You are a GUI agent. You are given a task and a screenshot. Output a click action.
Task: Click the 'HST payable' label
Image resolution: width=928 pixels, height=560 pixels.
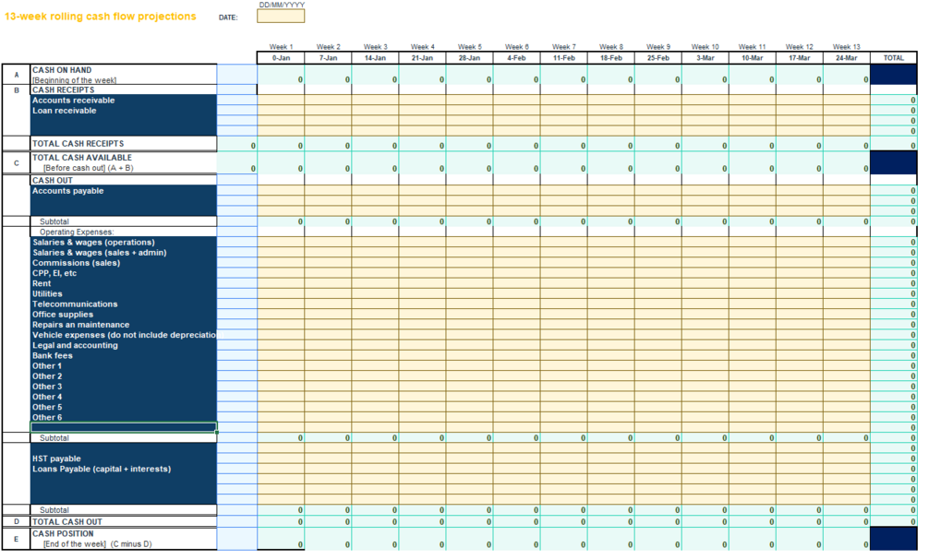pos(56,459)
